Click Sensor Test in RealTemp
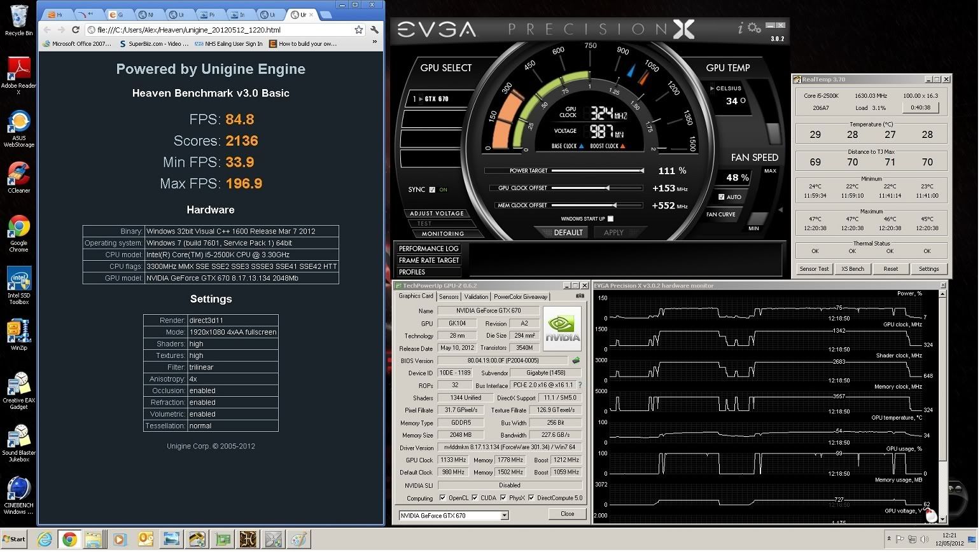980x552 pixels. coord(814,269)
